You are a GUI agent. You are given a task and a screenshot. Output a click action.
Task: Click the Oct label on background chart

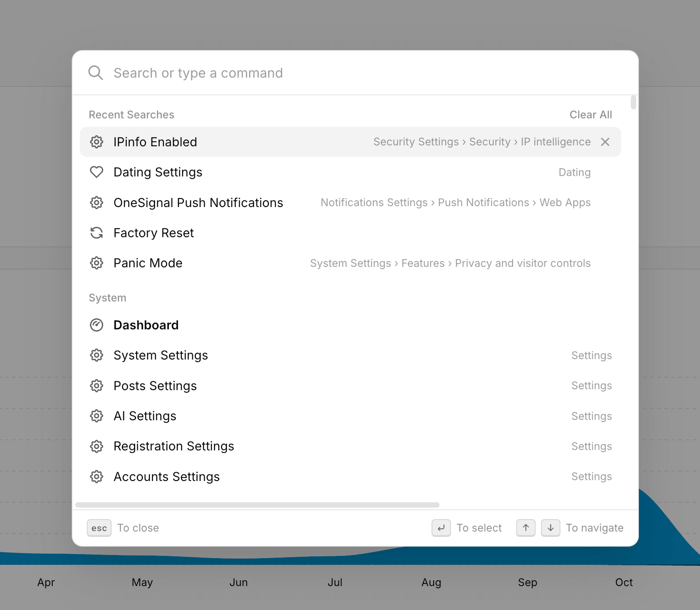tap(624, 583)
